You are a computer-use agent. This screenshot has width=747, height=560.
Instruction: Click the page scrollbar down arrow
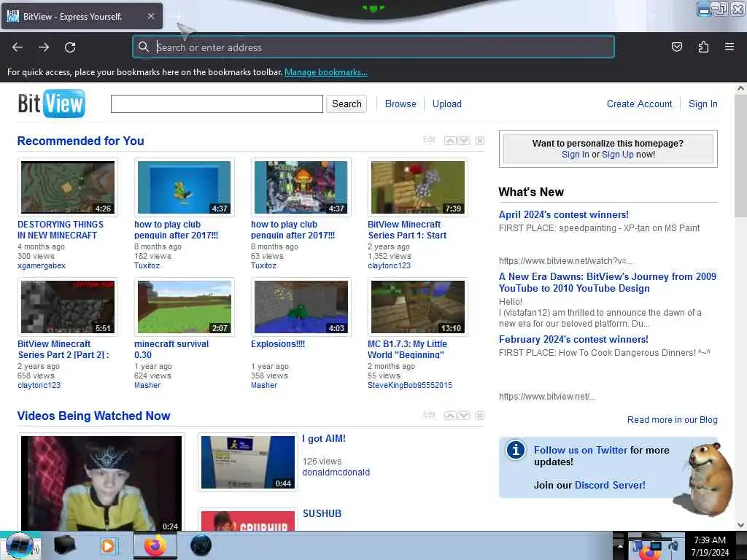(740, 525)
